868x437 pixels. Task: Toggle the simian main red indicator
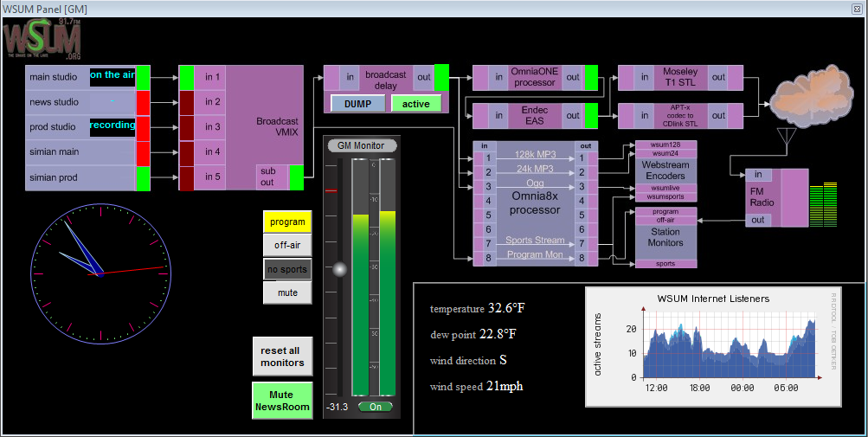[144, 153]
